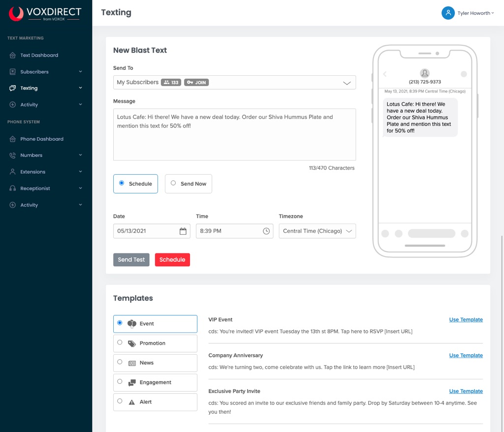This screenshot has width=504, height=432.
Task: Click the Text Dashboard home icon
Action: coord(13,56)
